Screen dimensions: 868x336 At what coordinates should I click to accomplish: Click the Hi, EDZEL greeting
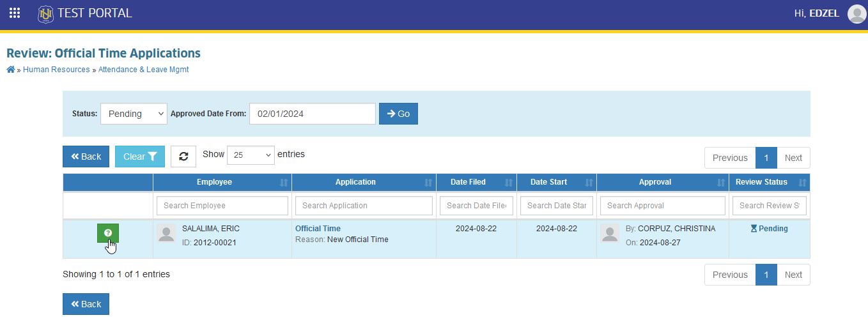coord(817,13)
